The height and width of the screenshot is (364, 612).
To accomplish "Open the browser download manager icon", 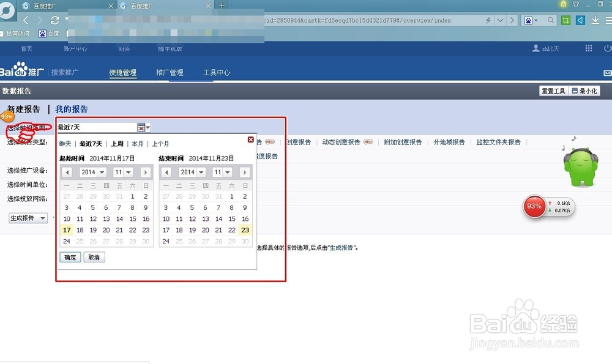I will click(595, 20).
